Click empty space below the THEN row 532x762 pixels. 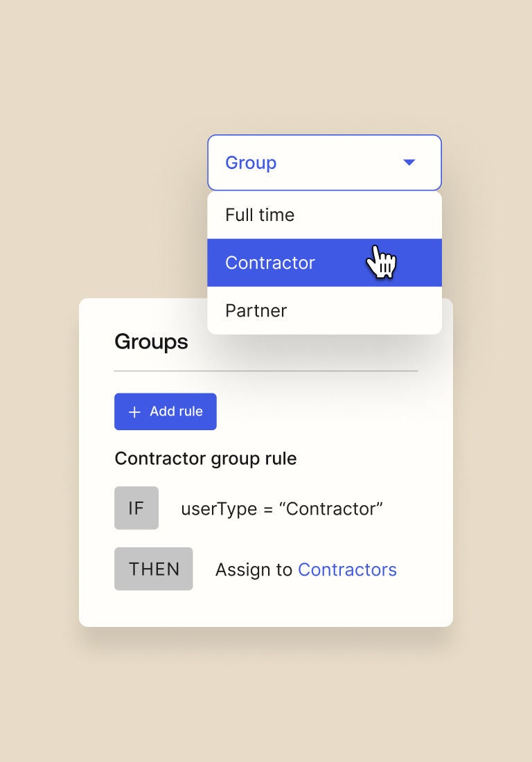tap(266, 608)
